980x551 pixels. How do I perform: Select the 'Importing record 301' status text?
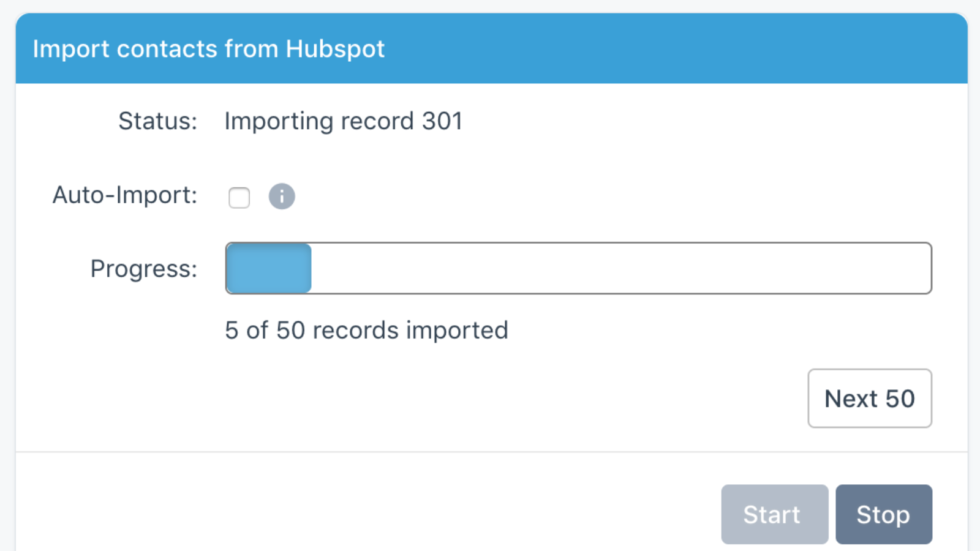pyautogui.click(x=344, y=121)
